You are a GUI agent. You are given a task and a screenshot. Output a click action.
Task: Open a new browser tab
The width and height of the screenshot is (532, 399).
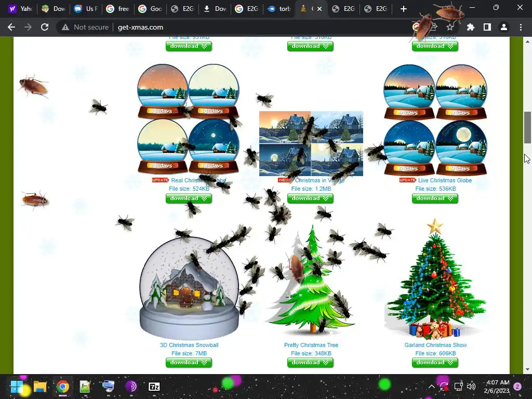pyautogui.click(x=403, y=9)
